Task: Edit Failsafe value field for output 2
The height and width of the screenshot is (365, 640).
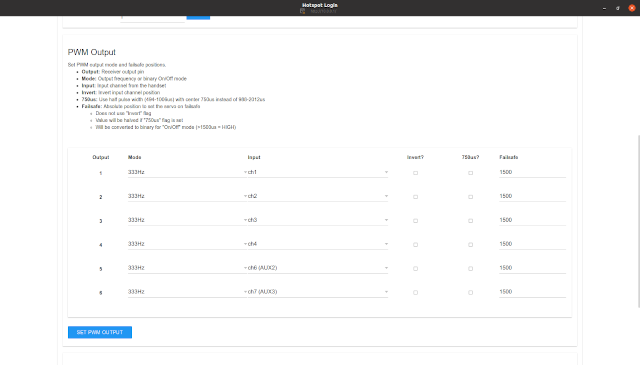Action: click(x=532, y=196)
